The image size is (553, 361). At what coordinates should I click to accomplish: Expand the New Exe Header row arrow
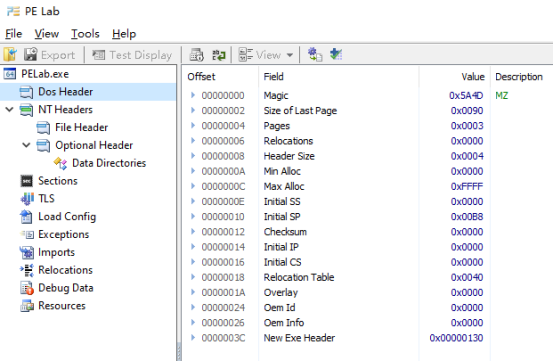(x=193, y=338)
